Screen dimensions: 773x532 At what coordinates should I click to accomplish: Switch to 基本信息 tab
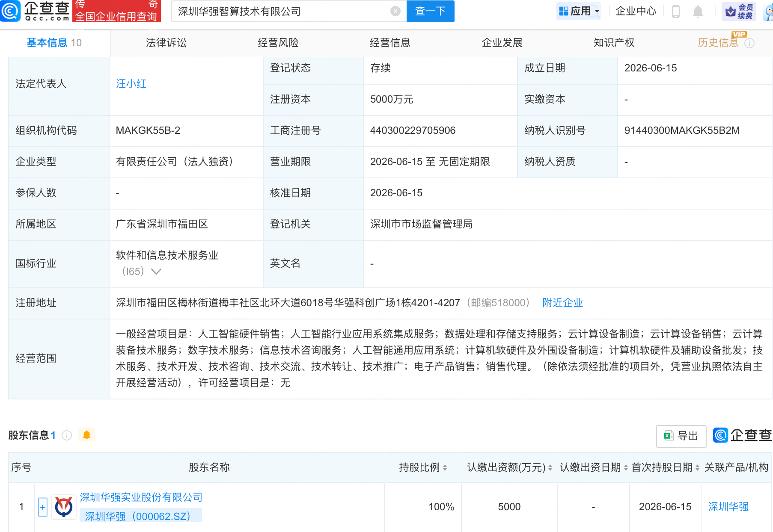pos(54,43)
